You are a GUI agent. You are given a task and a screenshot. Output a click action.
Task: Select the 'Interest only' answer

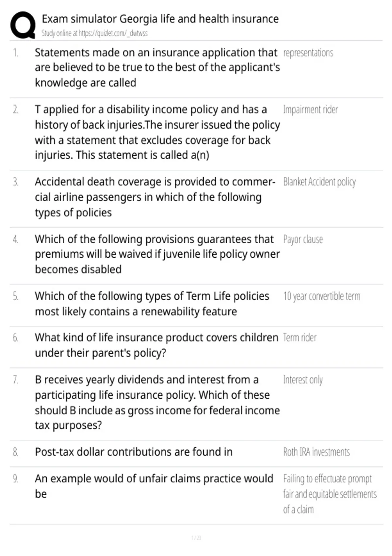point(303,380)
